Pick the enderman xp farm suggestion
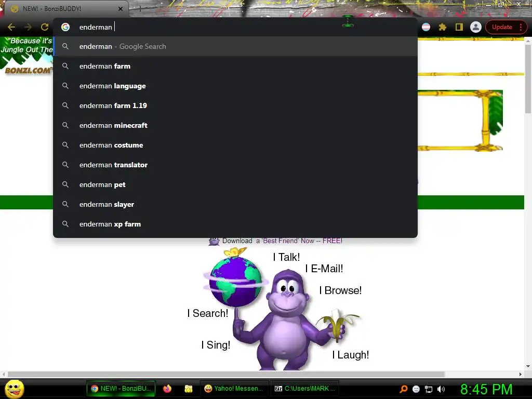 [x=235, y=224]
